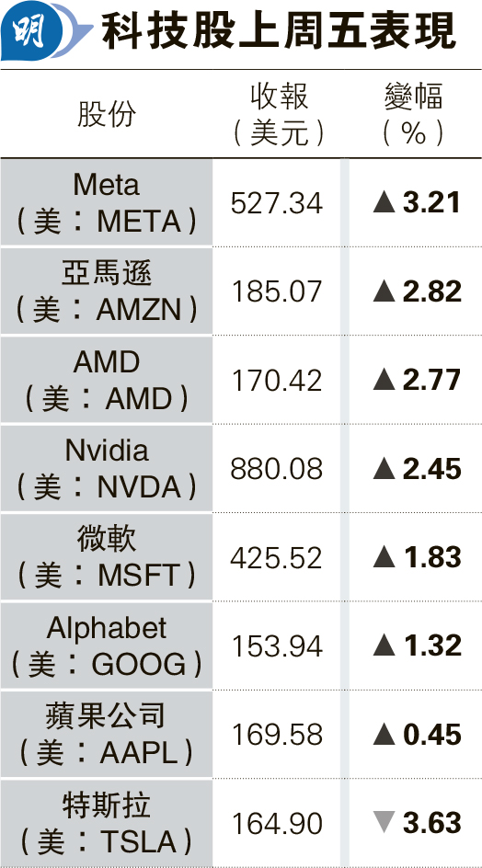Screen dimensions: 482x868
Task: Select the 特斯拉（美：TSLA）cell
Action: 107,823
